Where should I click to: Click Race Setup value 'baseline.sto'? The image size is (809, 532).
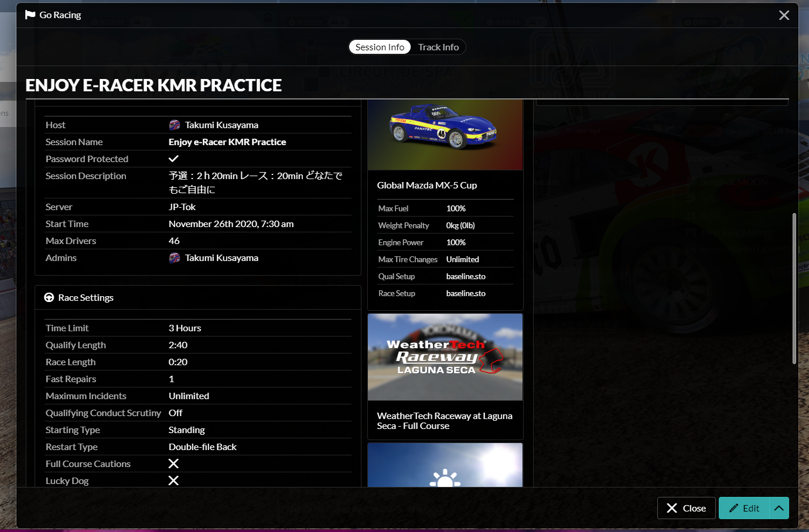tap(466, 293)
